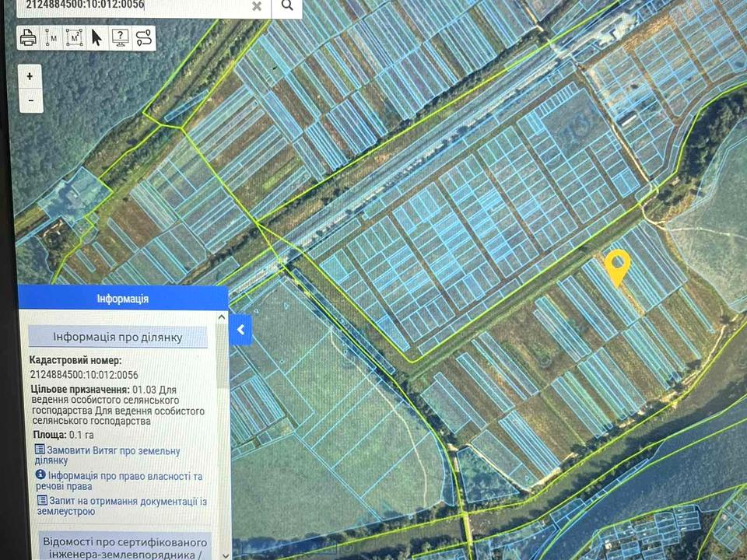Select the Інформація panel tab header
Image resolution: width=747 pixels, height=560 pixels.
point(123,298)
